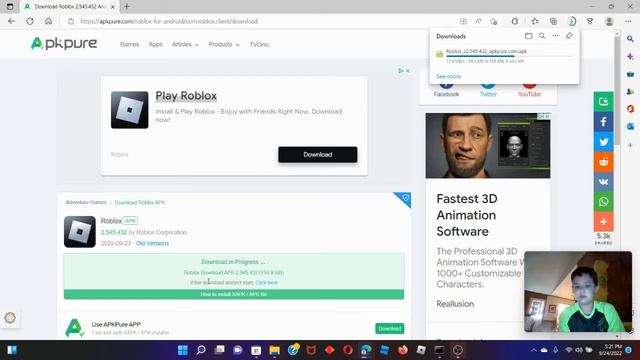Share page on Twitter from side bar
Viewport: 640px width, 360px height.
(603, 142)
